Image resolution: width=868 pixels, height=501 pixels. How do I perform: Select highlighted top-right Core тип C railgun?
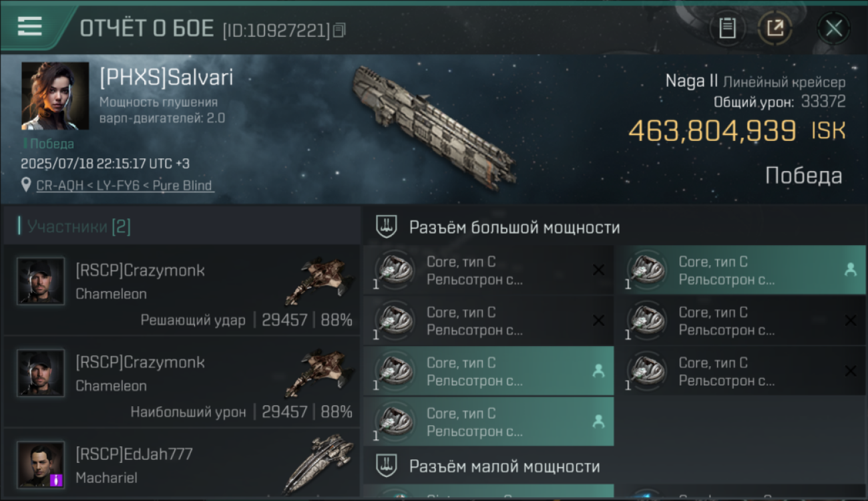click(x=740, y=271)
